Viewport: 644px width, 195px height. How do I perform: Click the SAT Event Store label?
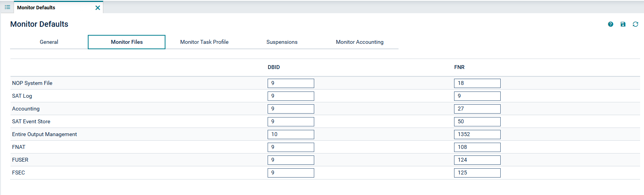31,121
